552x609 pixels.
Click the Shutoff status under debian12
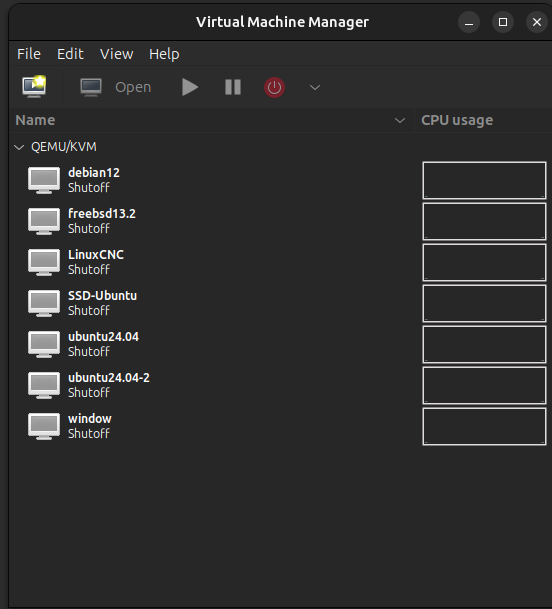(89, 188)
